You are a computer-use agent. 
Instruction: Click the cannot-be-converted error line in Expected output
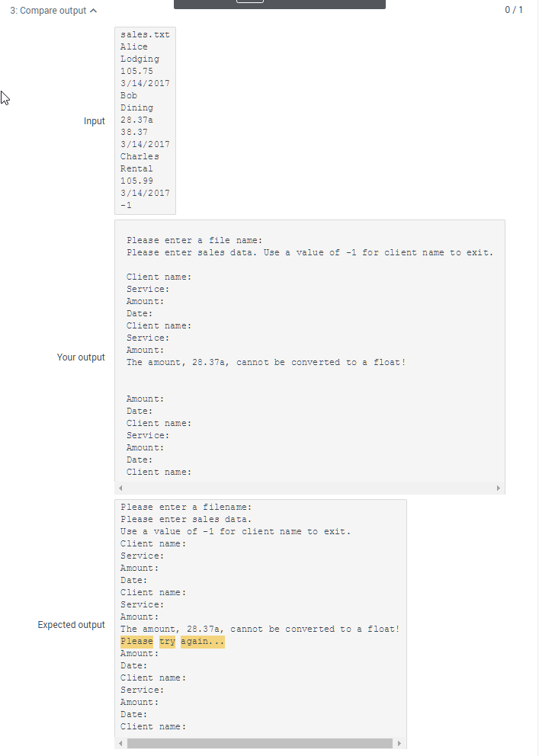pos(260,629)
